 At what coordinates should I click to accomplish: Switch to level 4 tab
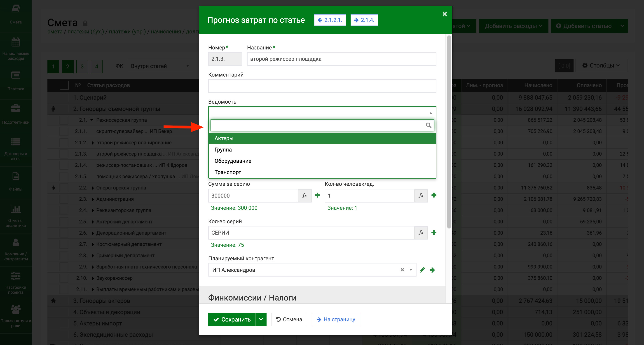pyautogui.click(x=96, y=66)
